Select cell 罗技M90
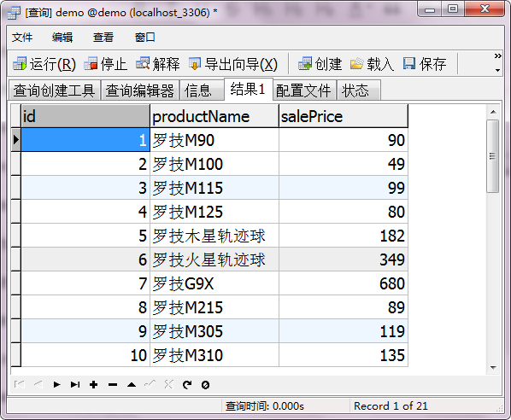This screenshot has height=420, width=511. [214, 140]
